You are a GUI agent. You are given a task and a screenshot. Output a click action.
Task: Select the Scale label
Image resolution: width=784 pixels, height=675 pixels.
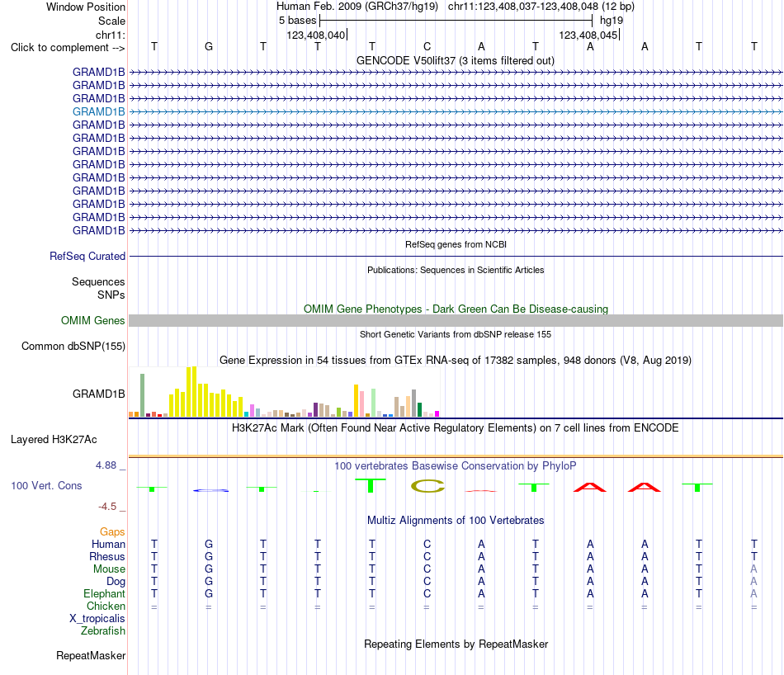[111, 21]
